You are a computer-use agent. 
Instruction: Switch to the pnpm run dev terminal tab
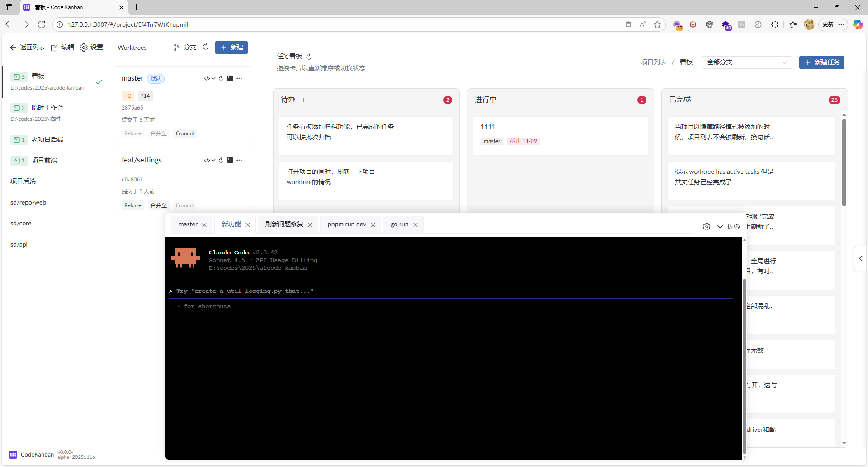point(347,224)
